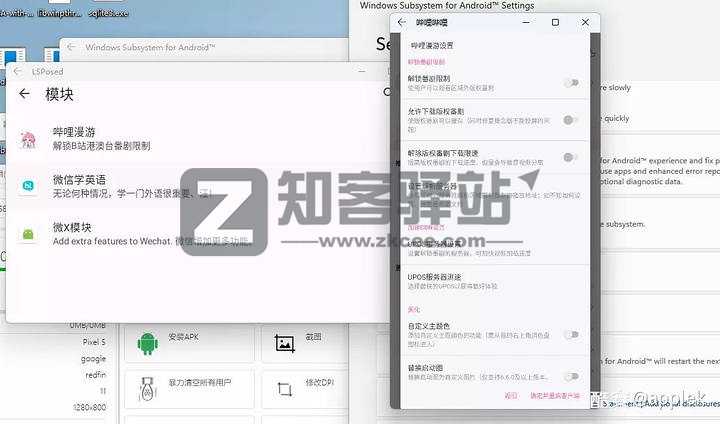Click the 修改DPI tile label

[319, 382]
